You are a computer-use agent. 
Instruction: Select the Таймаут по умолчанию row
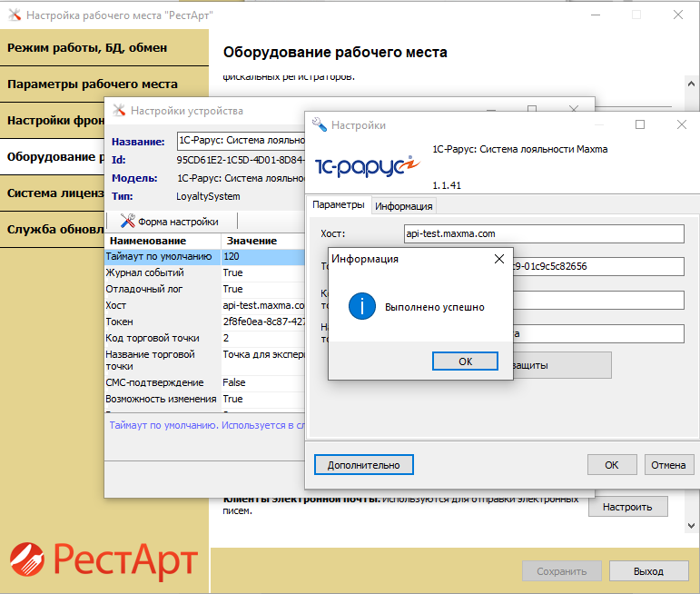pos(204,256)
